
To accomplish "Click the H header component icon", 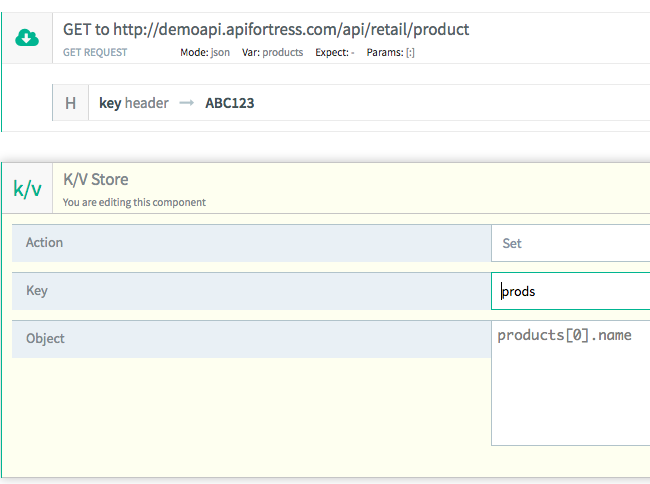I will [x=70, y=103].
